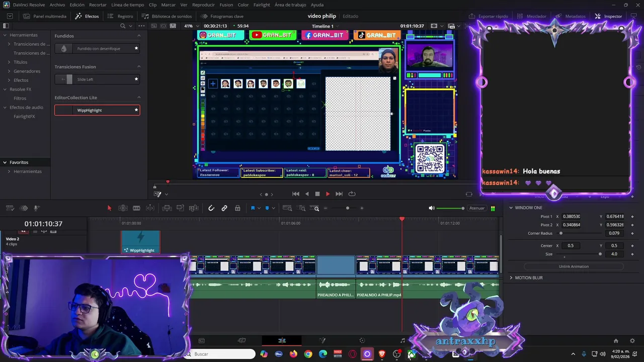Click the timeline zoom in plus

pos(362,208)
